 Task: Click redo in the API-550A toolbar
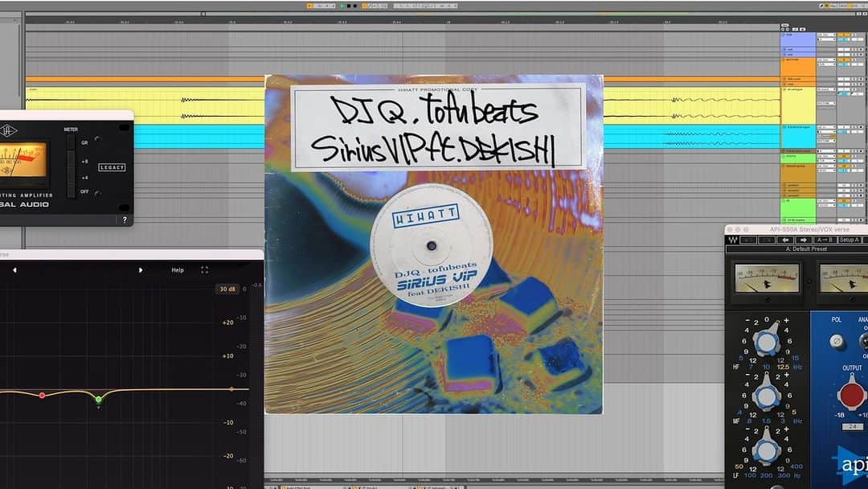coord(767,240)
